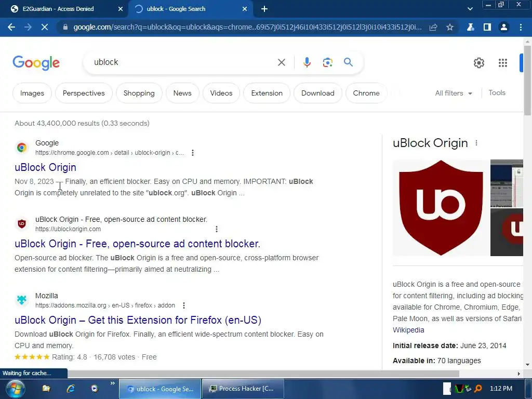Stop loading the page
Image resolution: width=532 pixels, height=399 pixels.
pos(45,27)
